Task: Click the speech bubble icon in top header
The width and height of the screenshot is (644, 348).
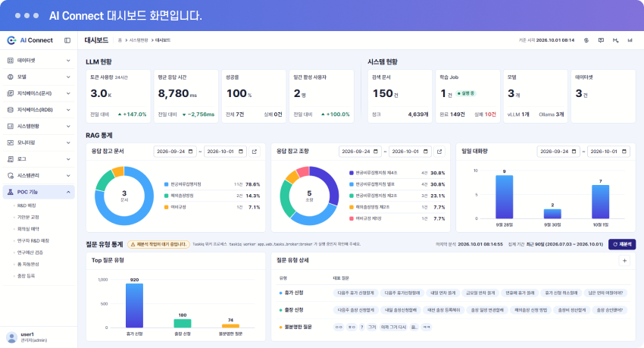Action: tap(601, 40)
